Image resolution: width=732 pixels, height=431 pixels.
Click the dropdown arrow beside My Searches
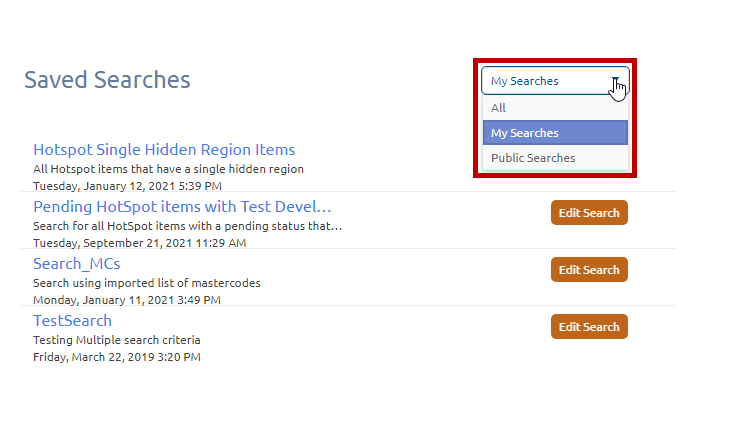[x=618, y=82]
